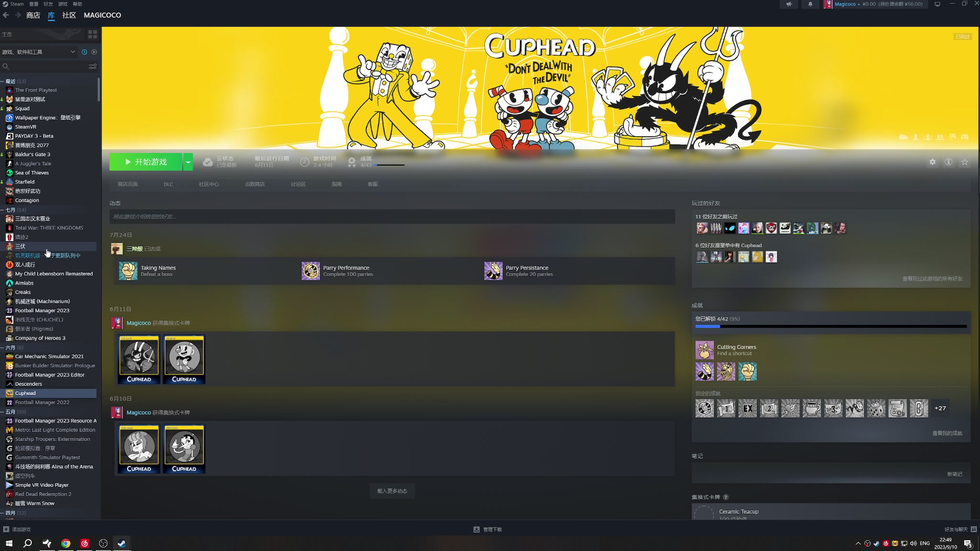Toggle sort by recent activity clock

coord(84,52)
